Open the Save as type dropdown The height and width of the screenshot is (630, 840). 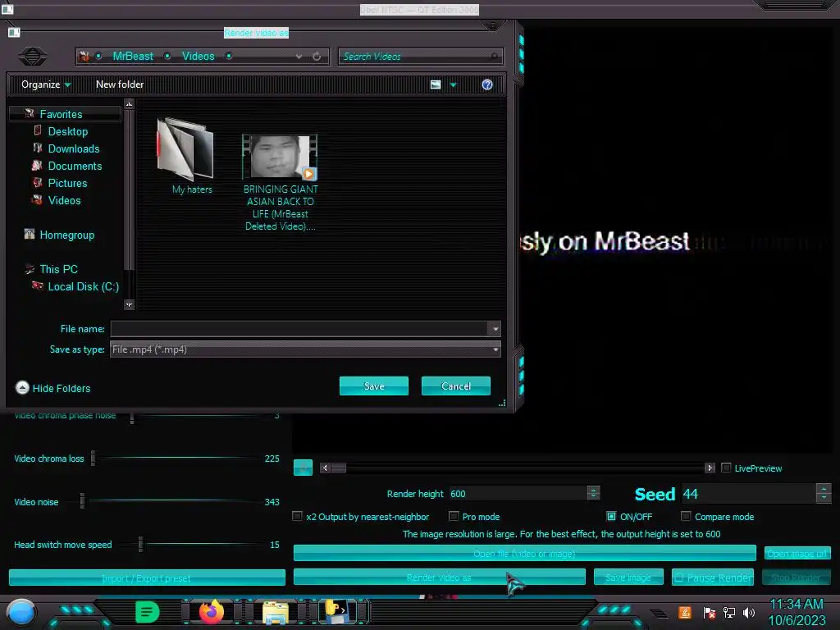[305, 349]
